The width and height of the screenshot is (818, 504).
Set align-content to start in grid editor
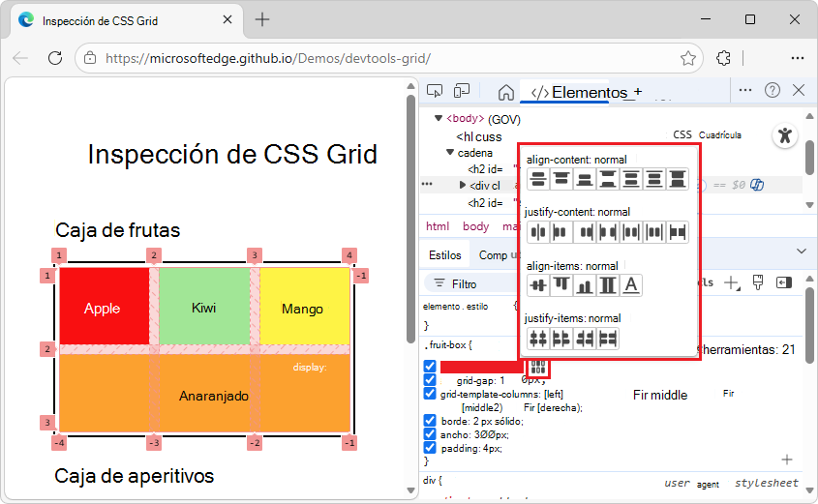pyautogui.click(x=561, y=179)
